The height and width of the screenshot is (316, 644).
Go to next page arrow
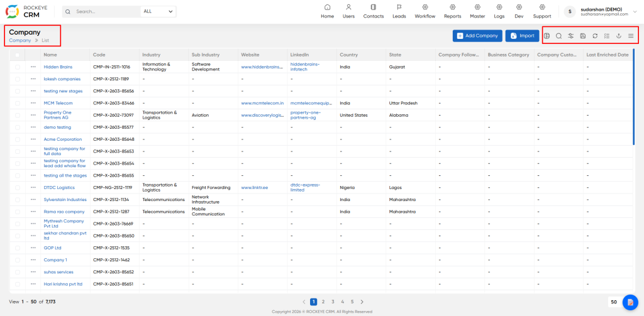tap(362, 302)
